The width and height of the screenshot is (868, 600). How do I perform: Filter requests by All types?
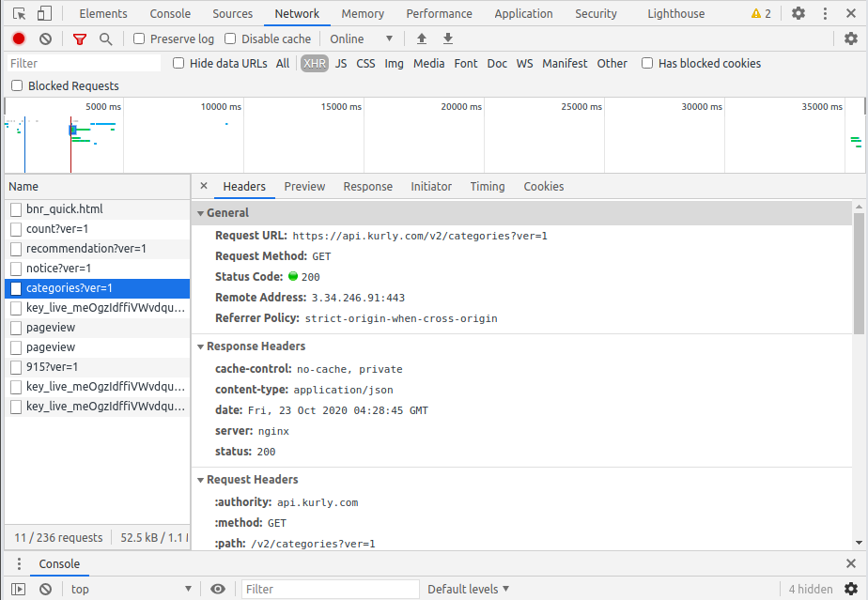(283, 63)
